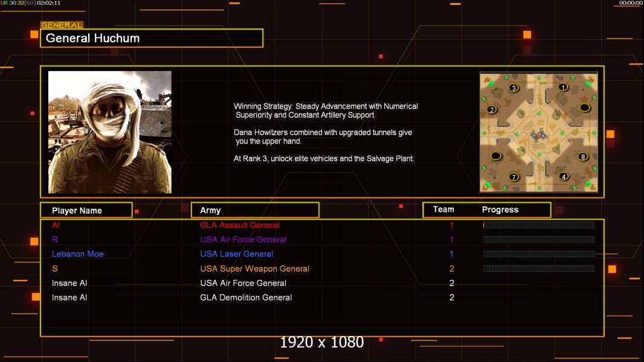644x362 pixels.
Task: Click the loading progress bar for player AI
Action: pos(538,224)
